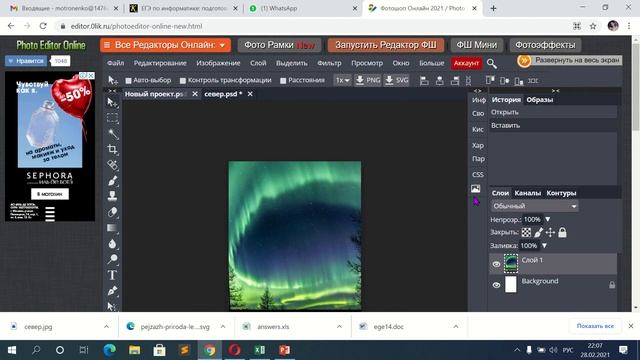Switch to the Контуры tab

(x=561, y=193)
